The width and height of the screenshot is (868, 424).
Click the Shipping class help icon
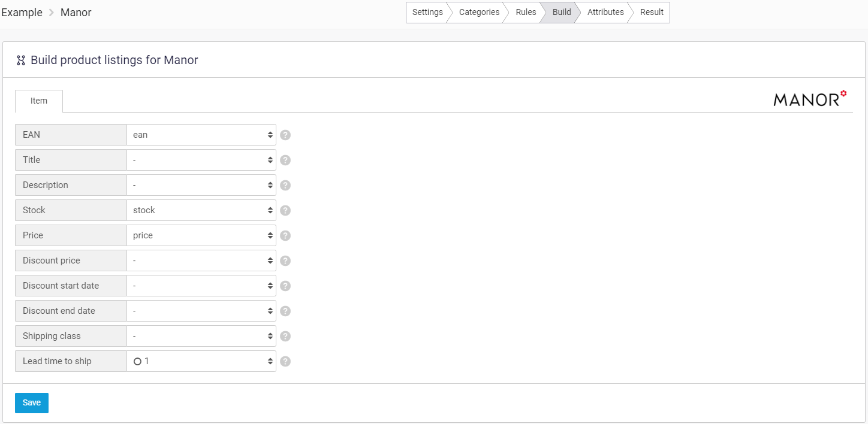(x=285, y=336)
